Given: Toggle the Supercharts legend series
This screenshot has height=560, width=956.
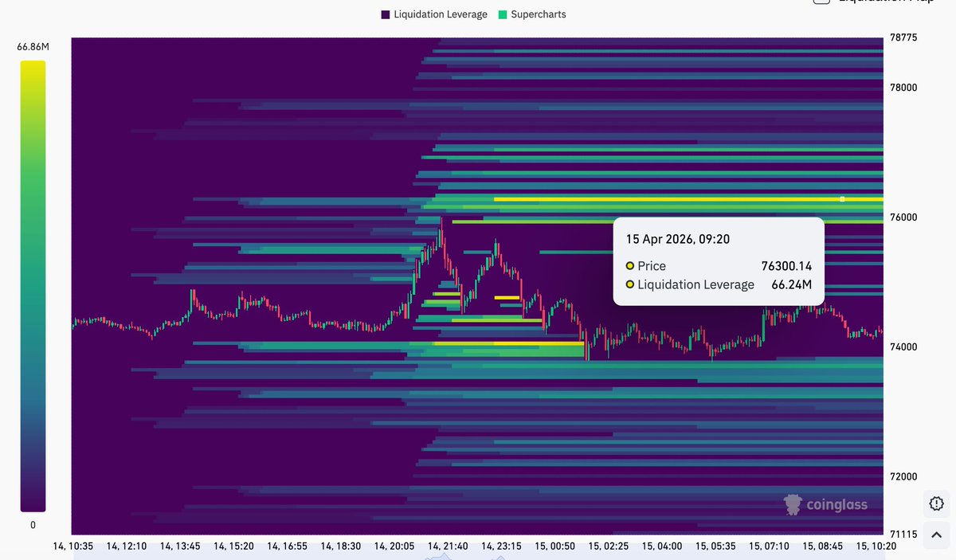Looking at the screenshot, I should pyautogui.click(x=531, y=14).
